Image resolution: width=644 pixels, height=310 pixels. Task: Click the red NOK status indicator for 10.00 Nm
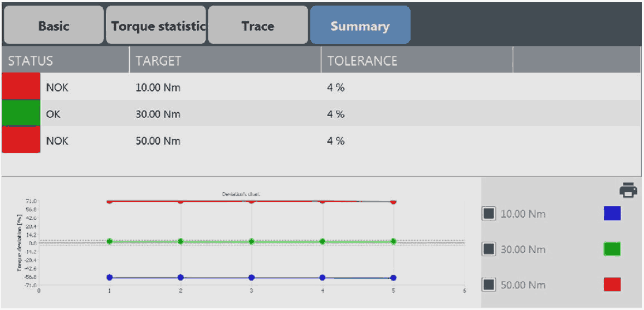(21, 87)
